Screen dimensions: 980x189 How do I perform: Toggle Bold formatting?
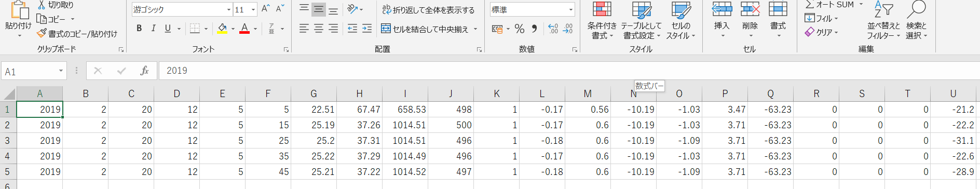(139, 29)
